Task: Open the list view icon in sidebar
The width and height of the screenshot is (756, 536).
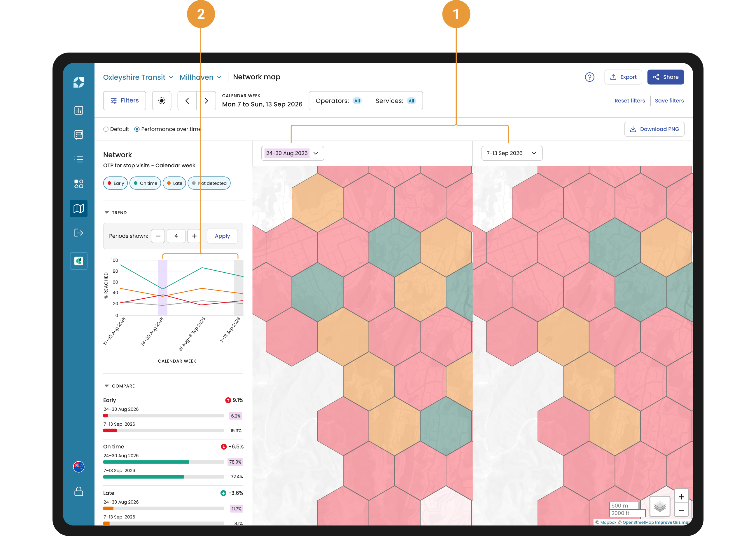Action: pyautogui.click(x=78, y=159)
